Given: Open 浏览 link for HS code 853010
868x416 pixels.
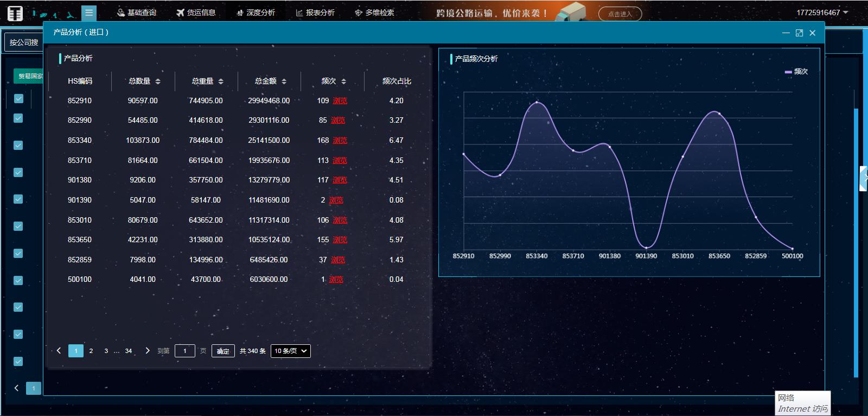Looking at the screenshot, I should (x=340, y=220).
